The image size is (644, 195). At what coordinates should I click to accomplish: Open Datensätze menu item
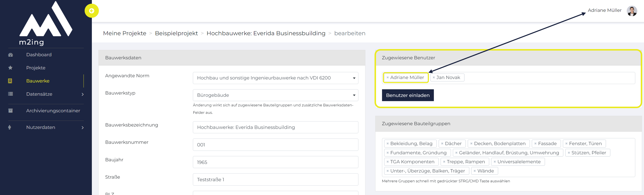39,94
